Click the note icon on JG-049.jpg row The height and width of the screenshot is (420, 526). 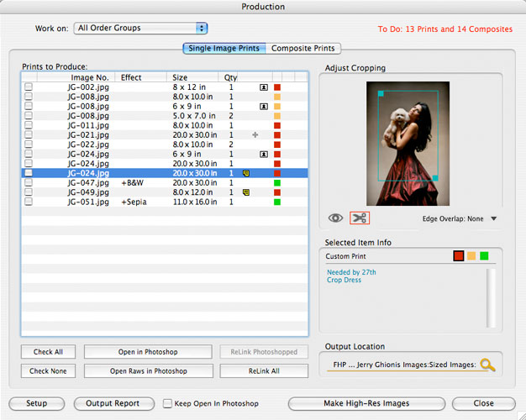point(245,192)
